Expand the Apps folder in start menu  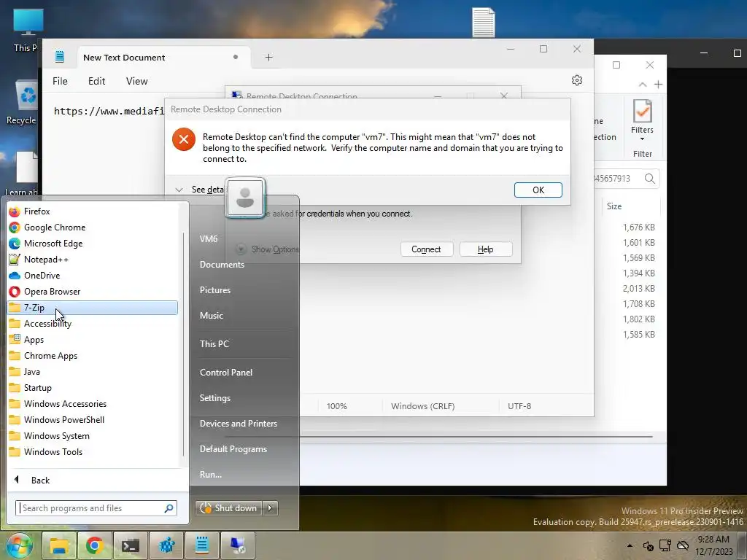click(93, 340)
